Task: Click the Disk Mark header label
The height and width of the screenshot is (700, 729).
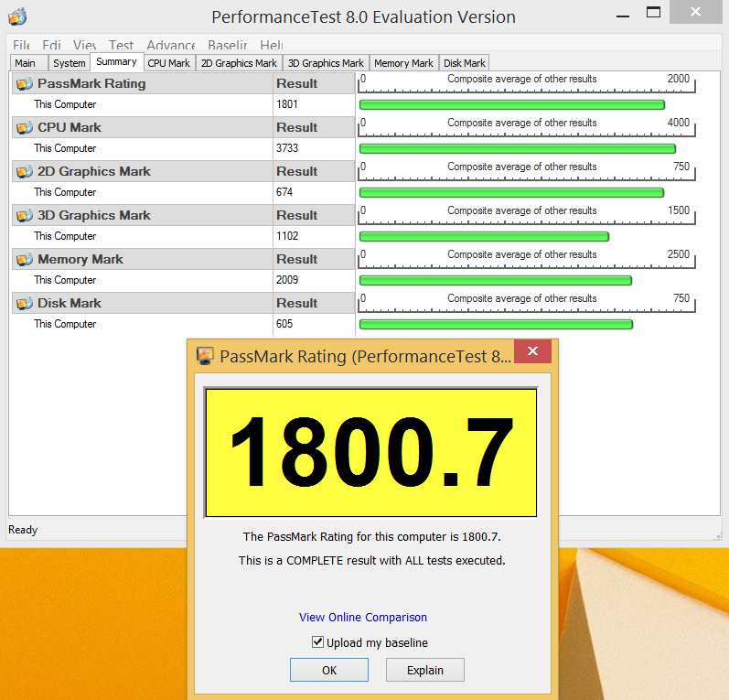Action: 70,303
